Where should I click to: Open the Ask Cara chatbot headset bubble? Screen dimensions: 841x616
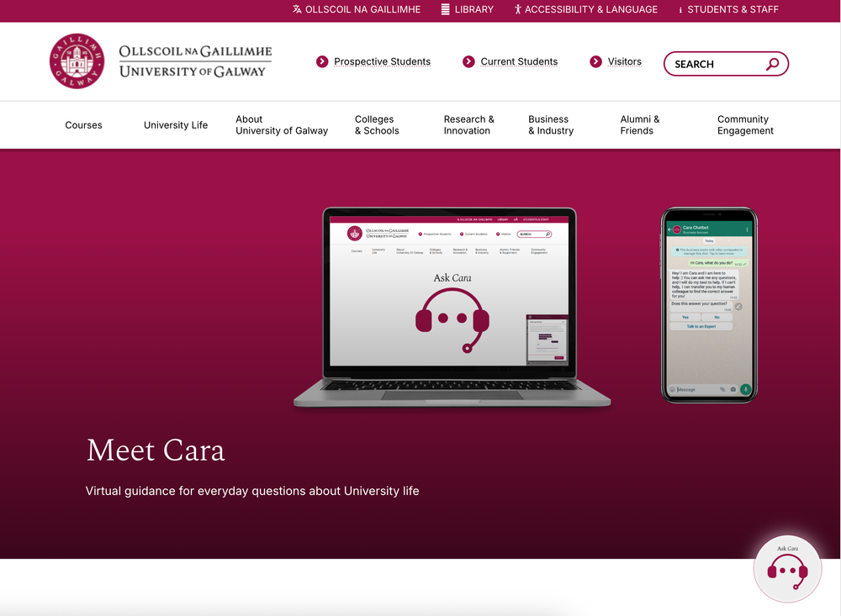[787, 569]
